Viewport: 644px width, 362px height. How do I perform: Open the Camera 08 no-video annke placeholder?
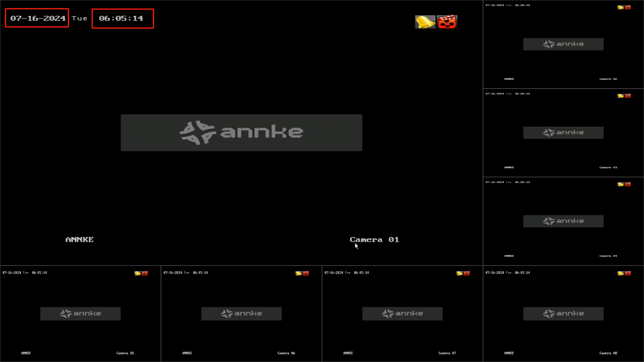click(x=563, y=314)
